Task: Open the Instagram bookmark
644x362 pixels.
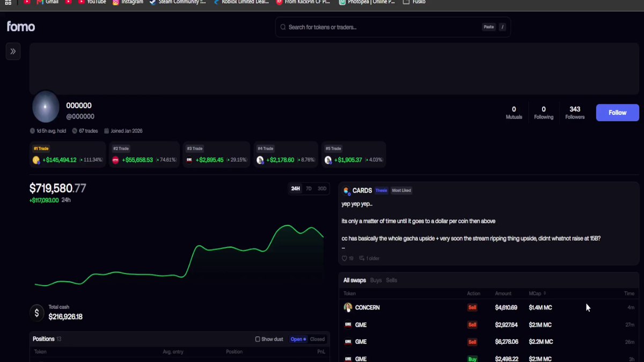Action: coord(128,2)
